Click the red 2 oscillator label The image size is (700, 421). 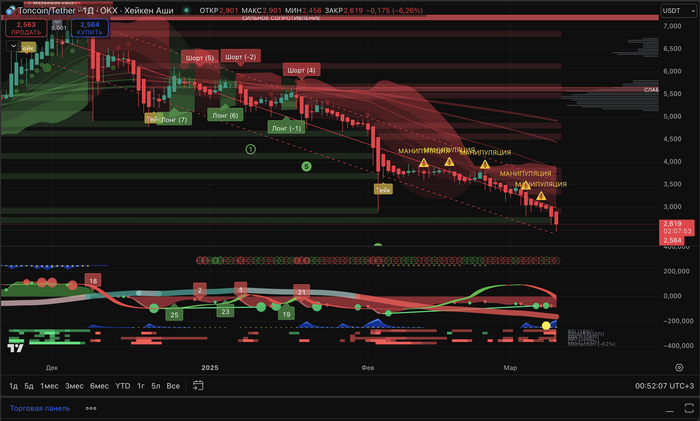(x=200, y=290)
